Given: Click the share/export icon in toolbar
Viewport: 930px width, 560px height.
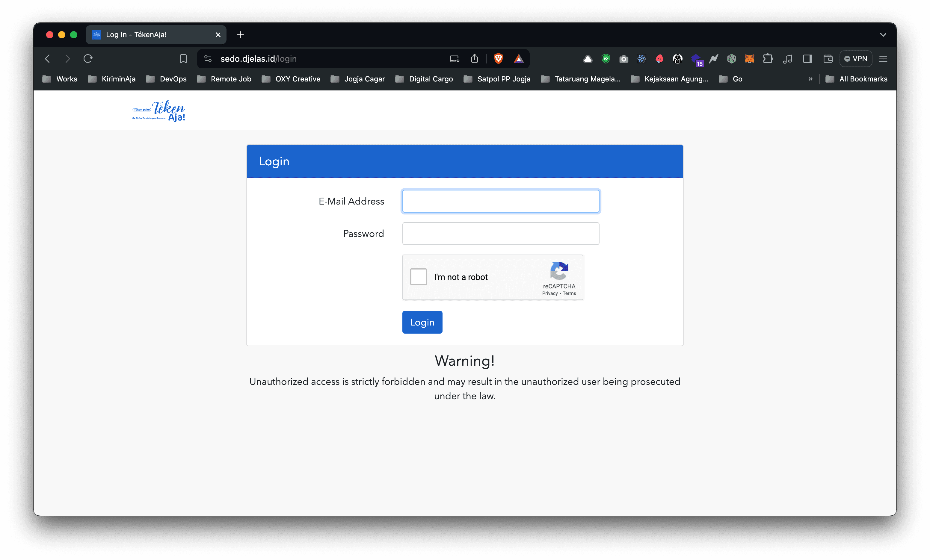Looking at the screenshot, I should pos(474,58).
